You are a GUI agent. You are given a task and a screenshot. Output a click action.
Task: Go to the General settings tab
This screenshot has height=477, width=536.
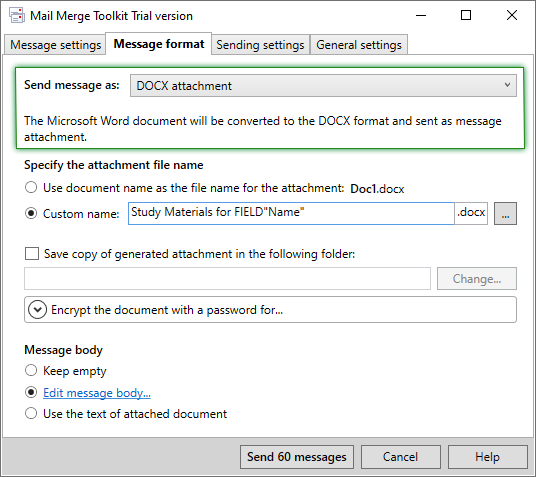click(x=359, y=45)
